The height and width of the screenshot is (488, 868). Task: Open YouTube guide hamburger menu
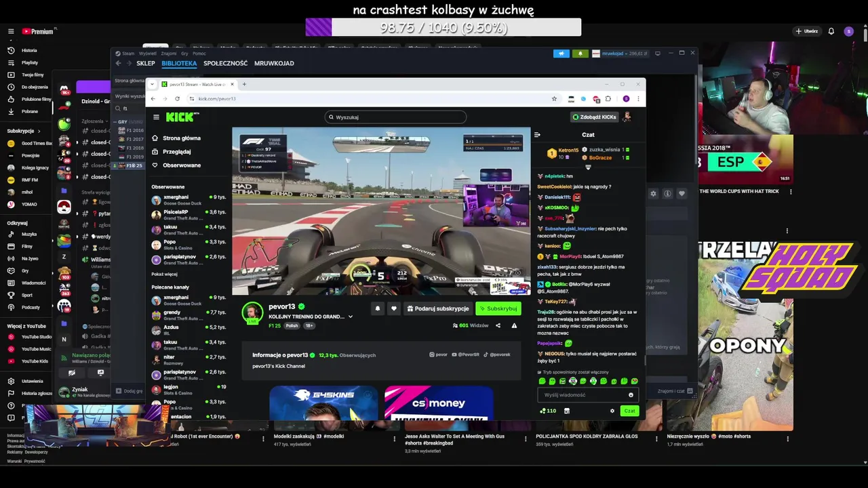(x=11, y=31)
